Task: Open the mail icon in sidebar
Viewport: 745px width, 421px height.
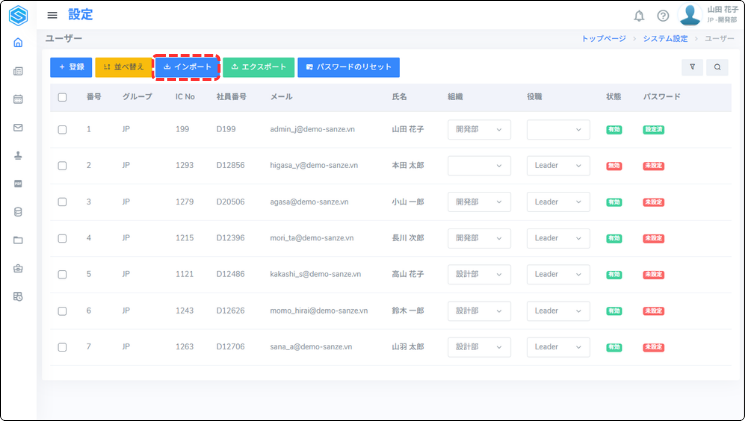Action: (x=18, y=127)
